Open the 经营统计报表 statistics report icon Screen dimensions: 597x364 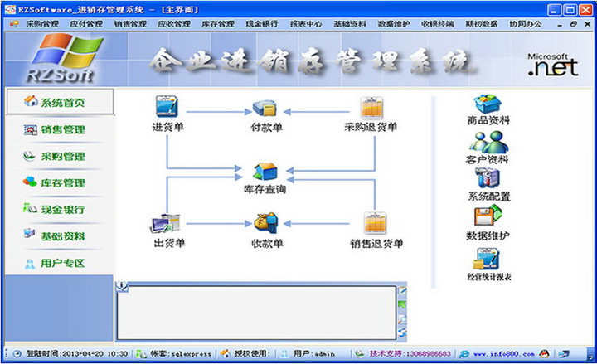point(485,259)
